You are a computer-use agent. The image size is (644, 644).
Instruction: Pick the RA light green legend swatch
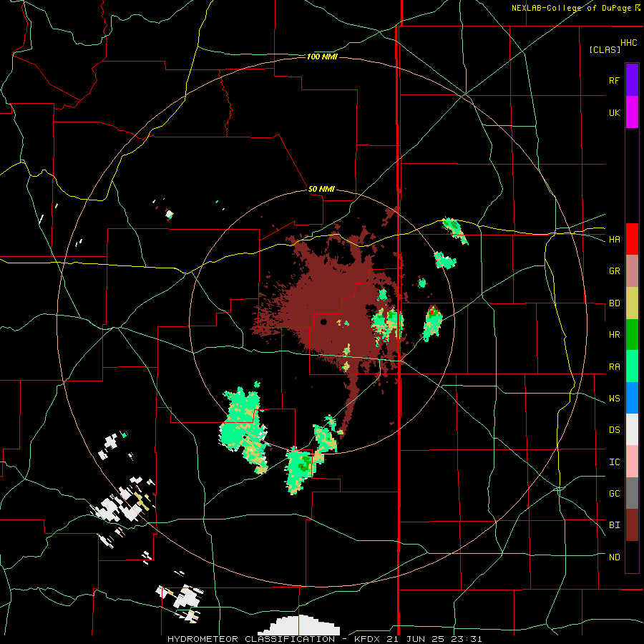632,366
